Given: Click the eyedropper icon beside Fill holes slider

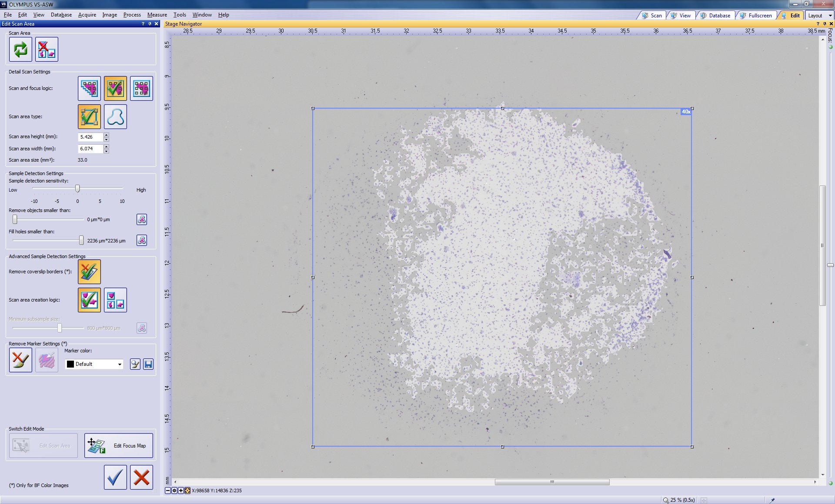Looking at the screenshot, I should click(142, 240).
